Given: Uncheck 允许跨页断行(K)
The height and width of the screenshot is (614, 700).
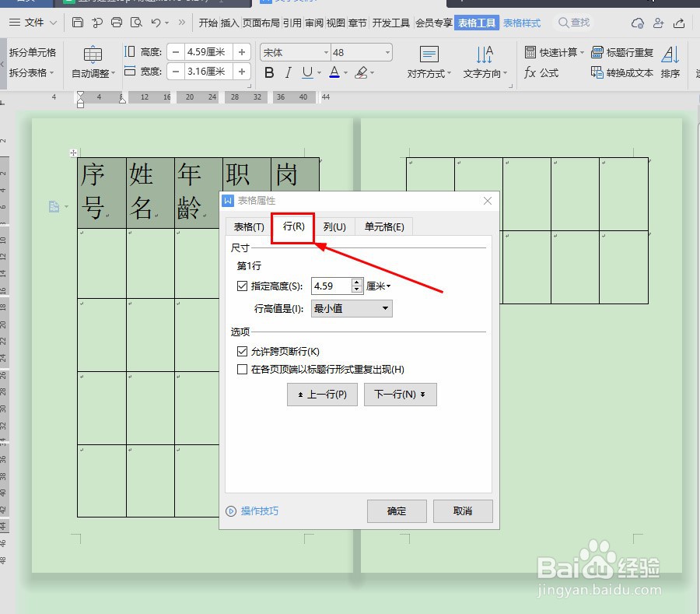Looking at the screenshot, I should tap(243, 351).
